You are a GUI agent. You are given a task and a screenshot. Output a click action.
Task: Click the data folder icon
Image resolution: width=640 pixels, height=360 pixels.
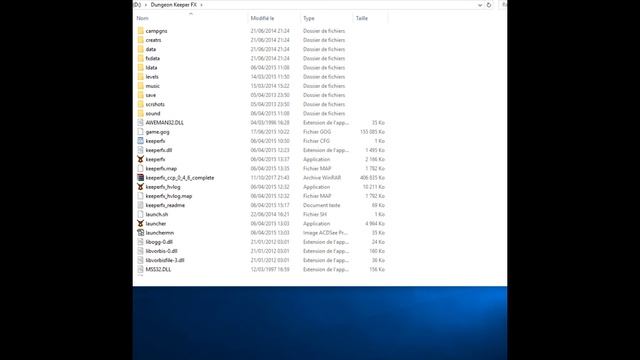(x=140, y=49)
